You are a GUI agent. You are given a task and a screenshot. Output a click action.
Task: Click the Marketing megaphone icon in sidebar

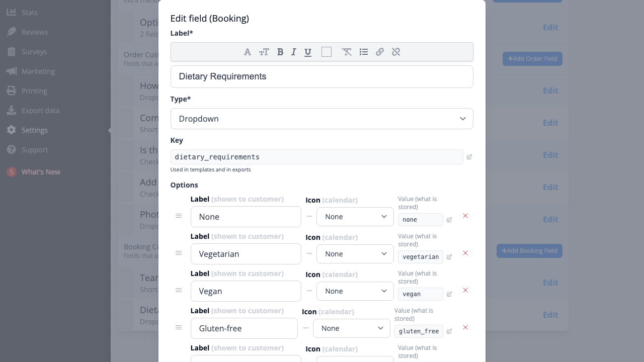point(11,71)
